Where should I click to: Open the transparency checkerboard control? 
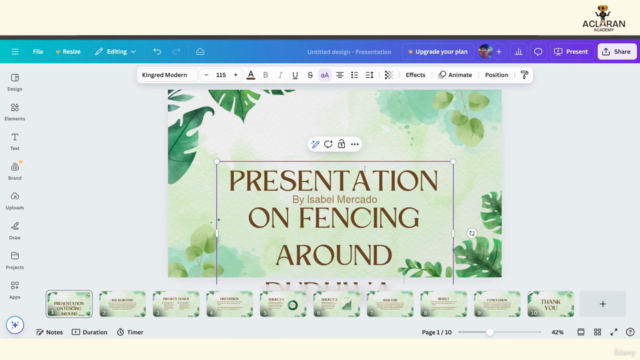389,75
